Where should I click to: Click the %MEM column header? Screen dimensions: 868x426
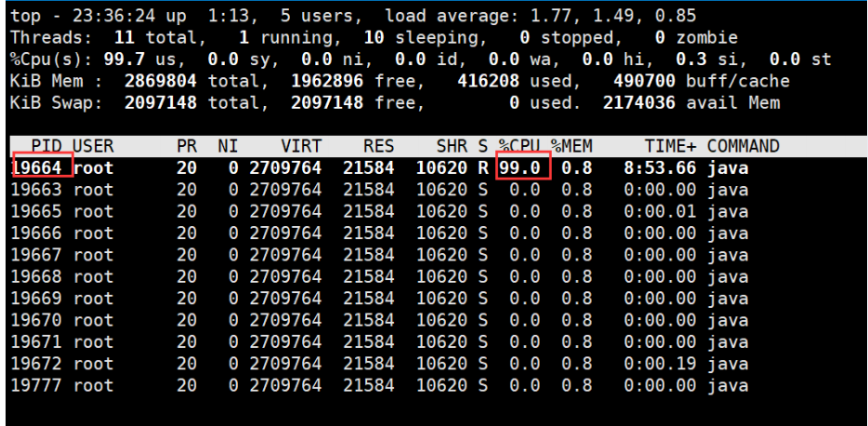pos(572,146)
